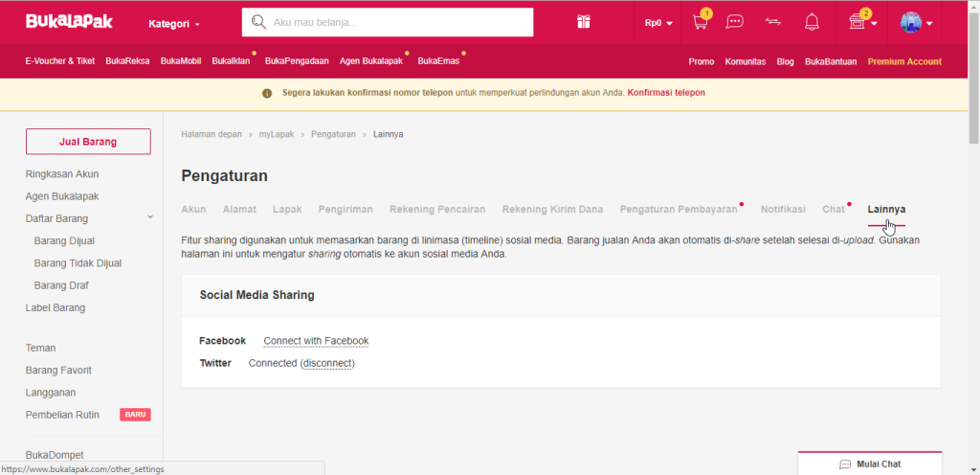980x475 pixels.
Task: Open Daftar Barang in sidebar
Action: point(56,218)
